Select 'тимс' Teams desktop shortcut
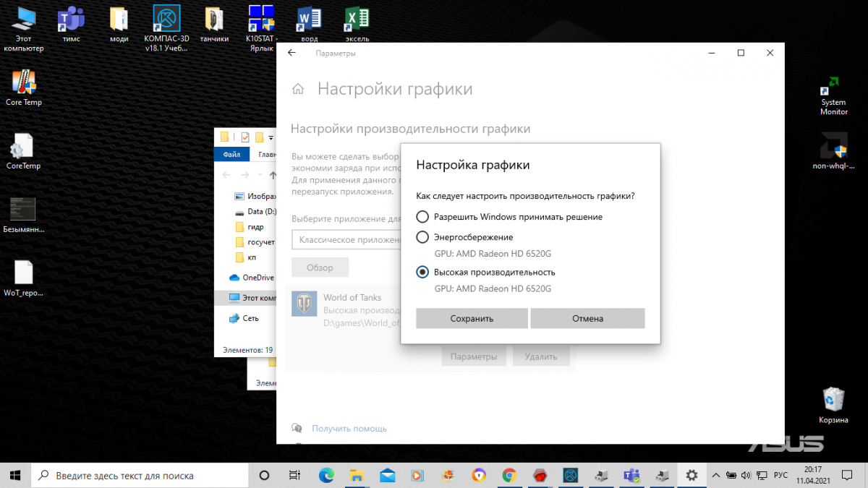The height and width of the screenshot is (488, 868). (72, 24)
